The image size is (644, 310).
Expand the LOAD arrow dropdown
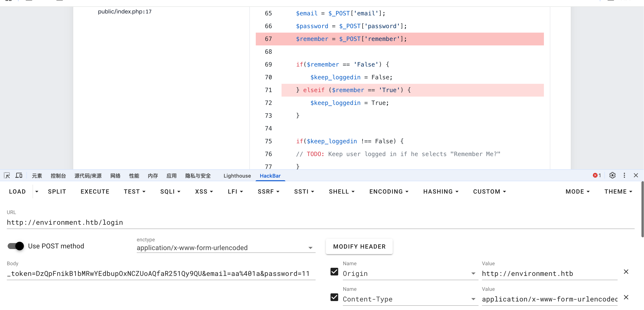(x=37, y=191)
